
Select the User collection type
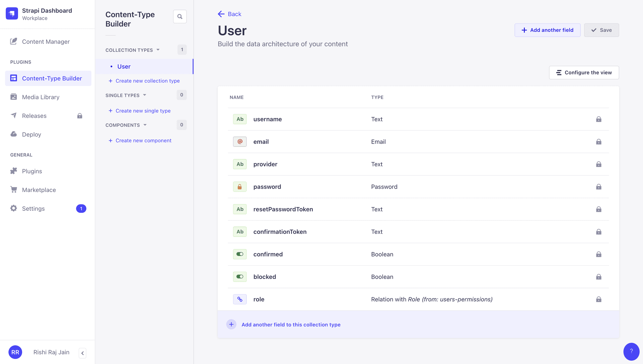click(124, 66)
